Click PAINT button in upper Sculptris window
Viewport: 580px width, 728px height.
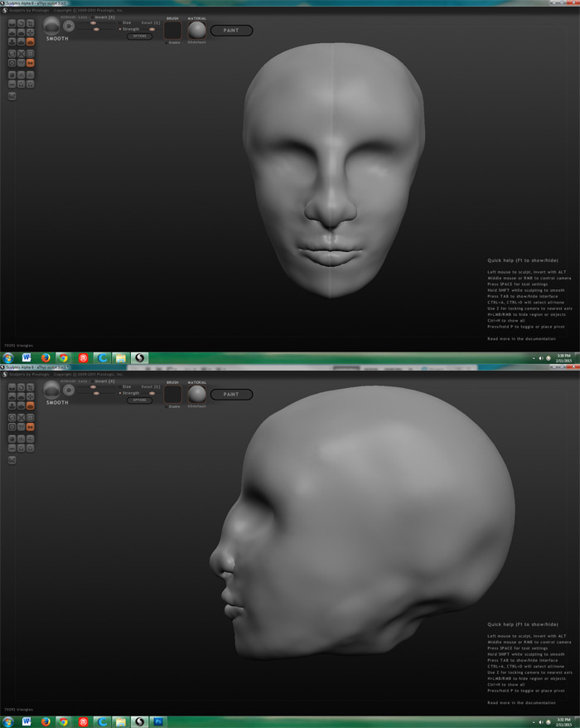231,31
